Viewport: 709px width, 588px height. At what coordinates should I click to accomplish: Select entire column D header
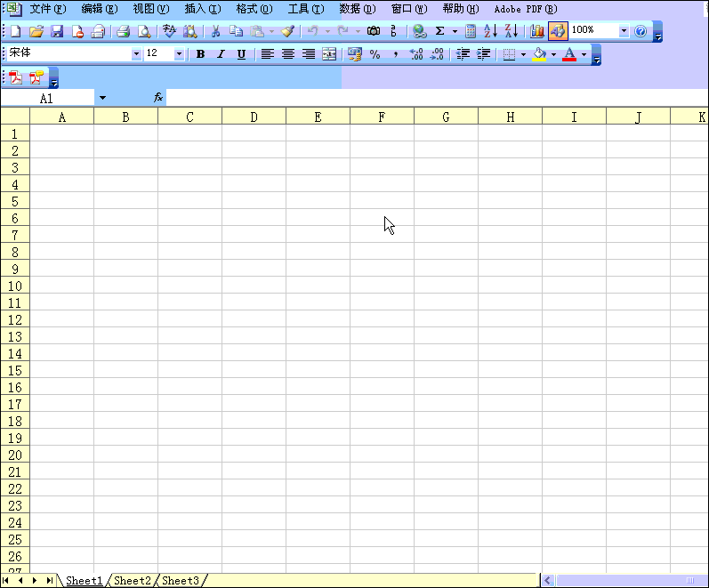pyautogui.click(x=254, y=117)
